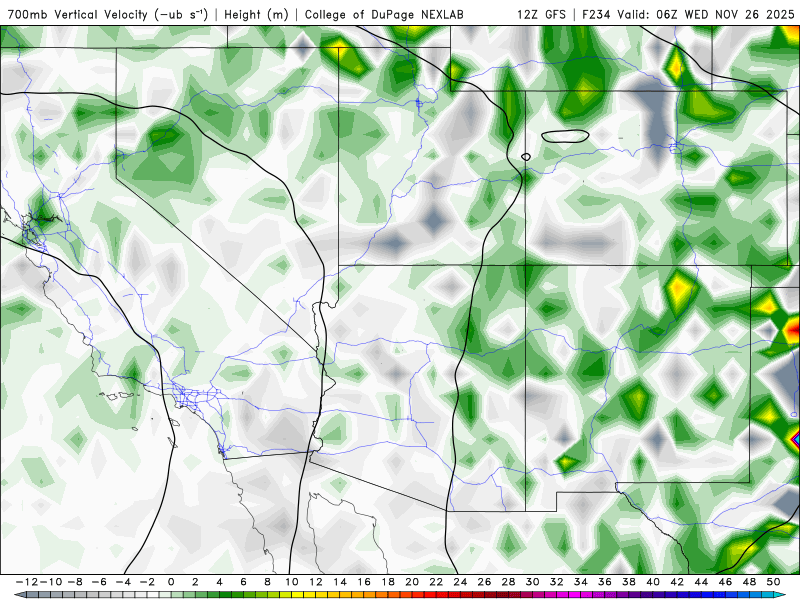This screenshot has width=800, height=600.
Task: Click the "44" colorbar scale label
Action: 702,582
